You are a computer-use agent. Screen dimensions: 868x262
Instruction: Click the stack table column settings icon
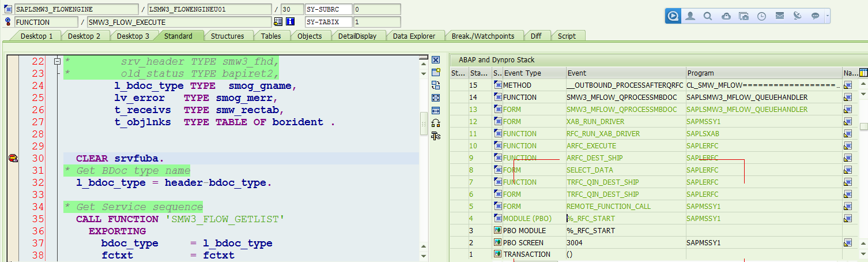863,73
